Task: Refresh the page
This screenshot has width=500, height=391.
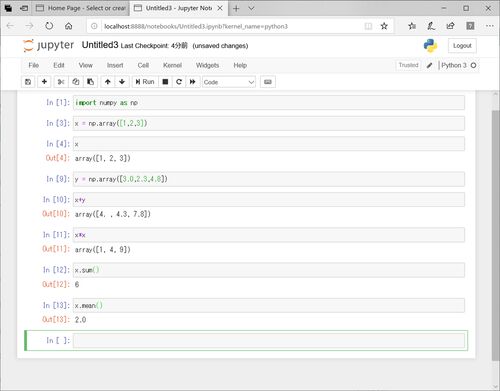Action: click(x=49, y=26)
